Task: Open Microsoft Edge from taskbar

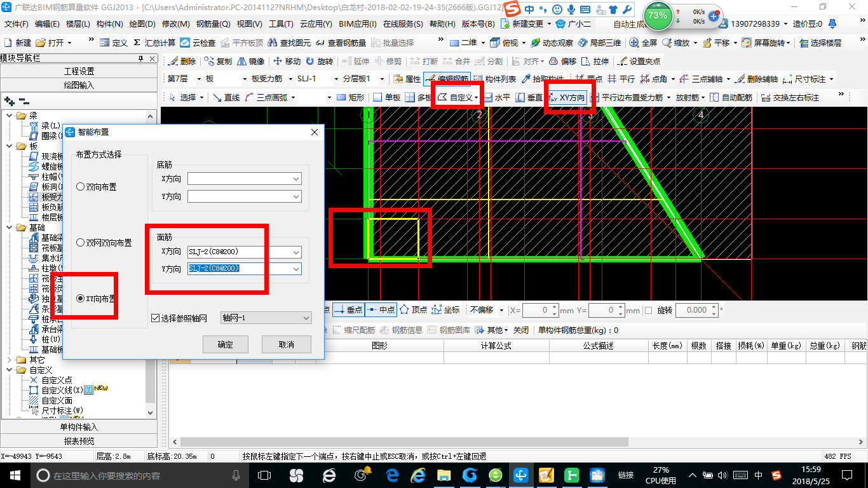Action: pos(393,475)
